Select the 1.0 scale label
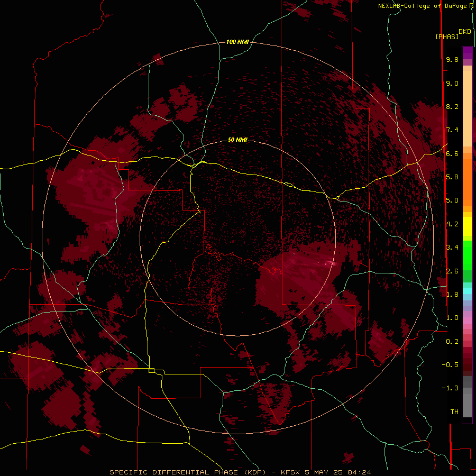 [452, 318]
